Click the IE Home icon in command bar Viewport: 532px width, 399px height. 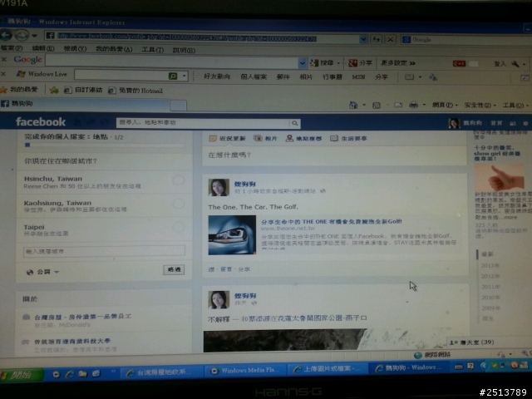(353, 105)
